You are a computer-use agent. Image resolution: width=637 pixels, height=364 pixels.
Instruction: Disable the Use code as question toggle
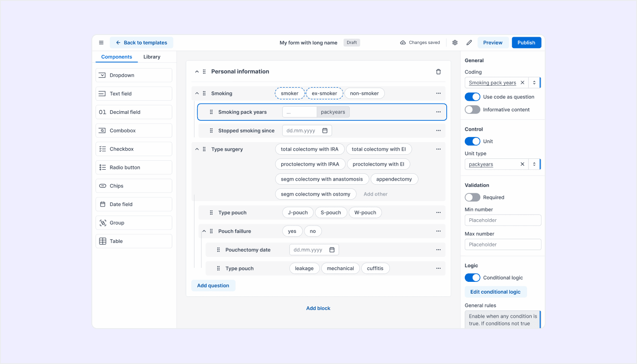coord(473,97)
